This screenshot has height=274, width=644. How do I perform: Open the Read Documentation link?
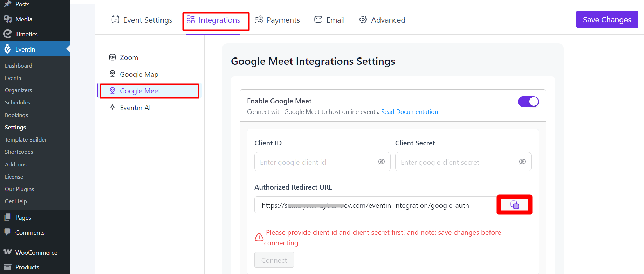tap(409, 112)
